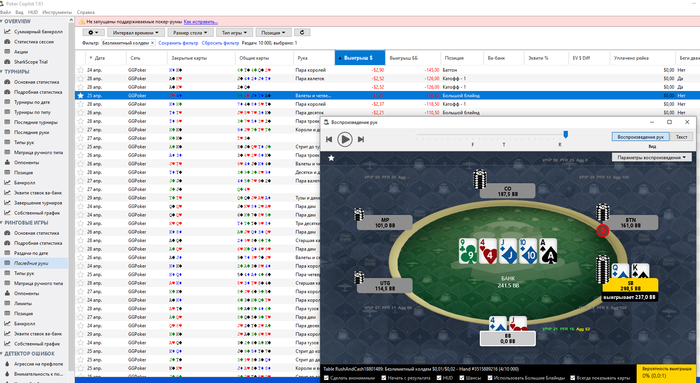Open Основная статистика under Ринговые игры
This screenshot has width=700, height=383.
[x=36, y=233]
